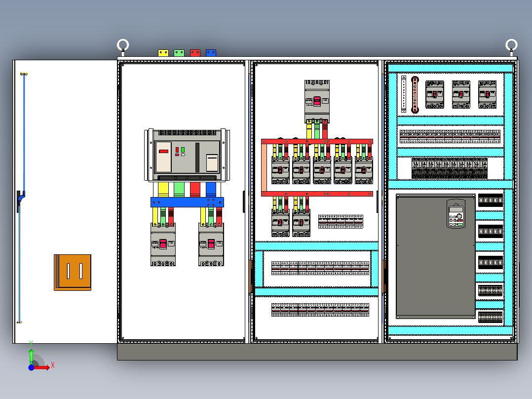Click the yellow busbar terminal on the cabinet roof
Image resolution: width=532 pixels, height=399 pixels.
coord(163,53)
